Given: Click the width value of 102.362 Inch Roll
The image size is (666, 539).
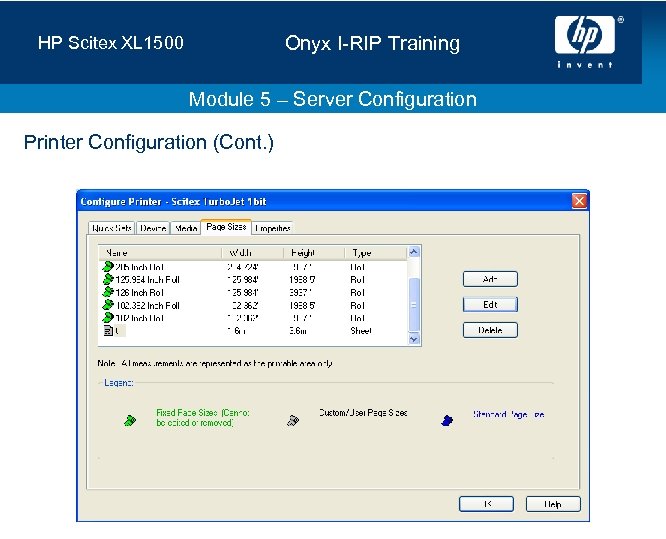Looking at the screenshot, I should [x=245, y=305].
